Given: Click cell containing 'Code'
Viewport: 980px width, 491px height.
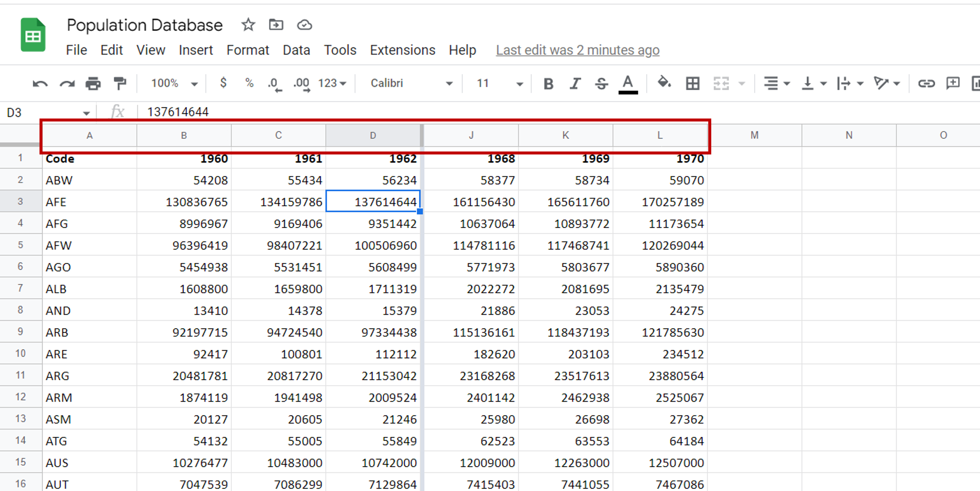Looking at the screenshot, I should 89,158.
